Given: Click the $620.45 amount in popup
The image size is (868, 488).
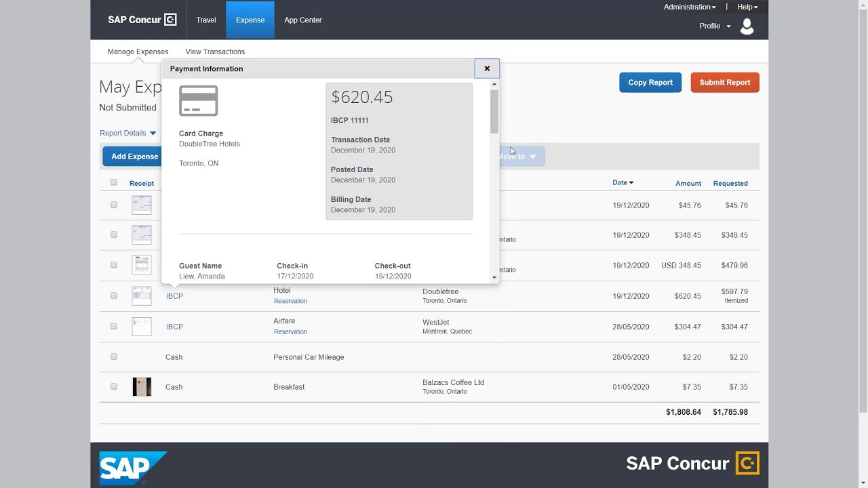Looking at the screenshot, I should pos(362,97).
